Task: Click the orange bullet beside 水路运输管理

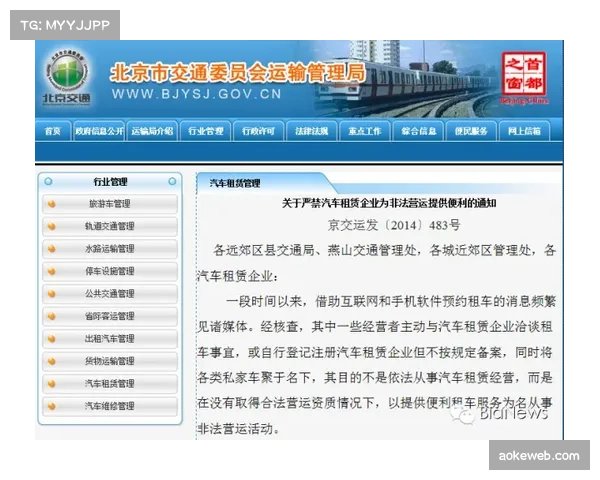Action: 52,249
